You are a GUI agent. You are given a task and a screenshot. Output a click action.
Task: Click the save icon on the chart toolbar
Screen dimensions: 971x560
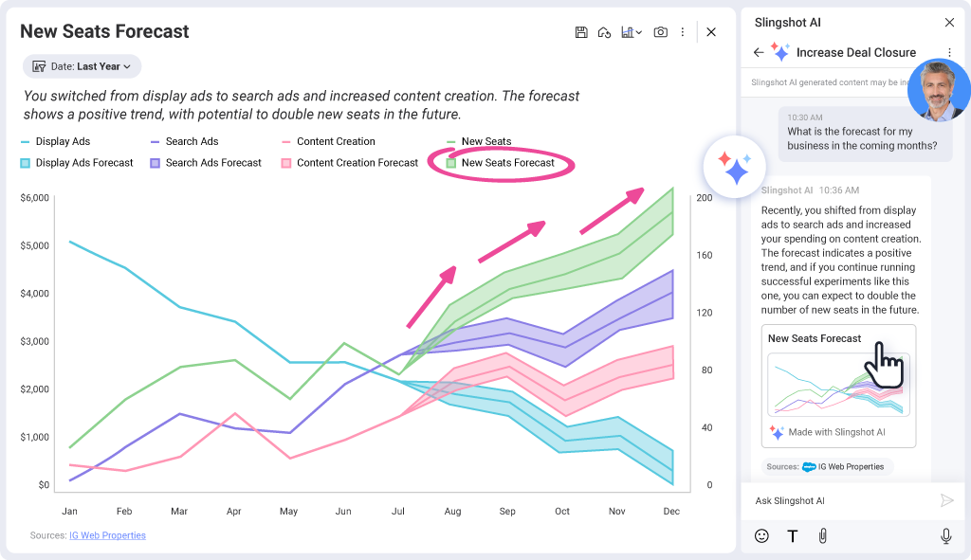(581, 31)
